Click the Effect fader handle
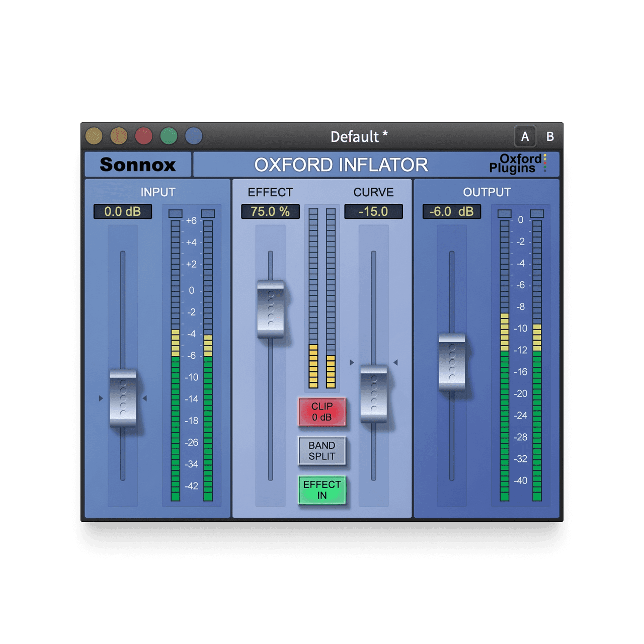 [x=271, y=308]
